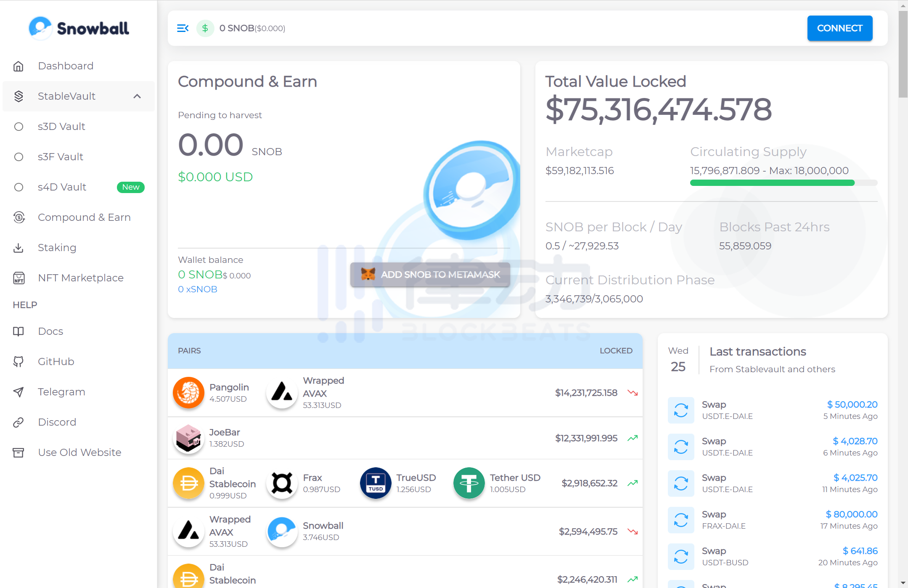Click the LOCKED column header
Viewport: 908px width, 588px height.
616,351
